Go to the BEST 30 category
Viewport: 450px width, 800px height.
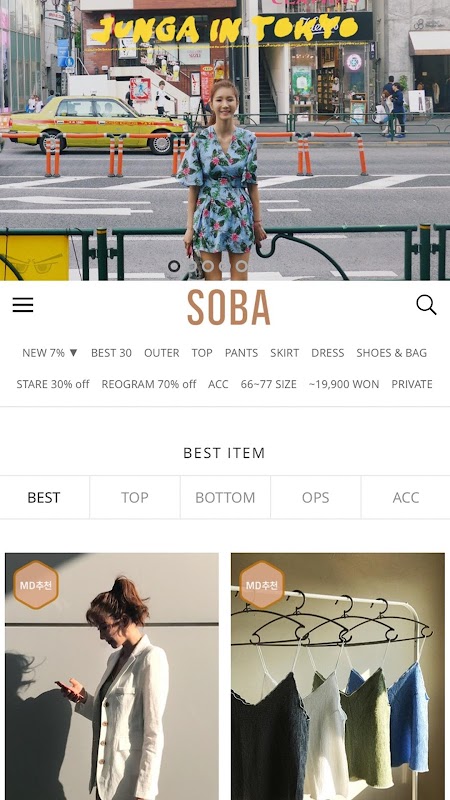tap(111, 353)
